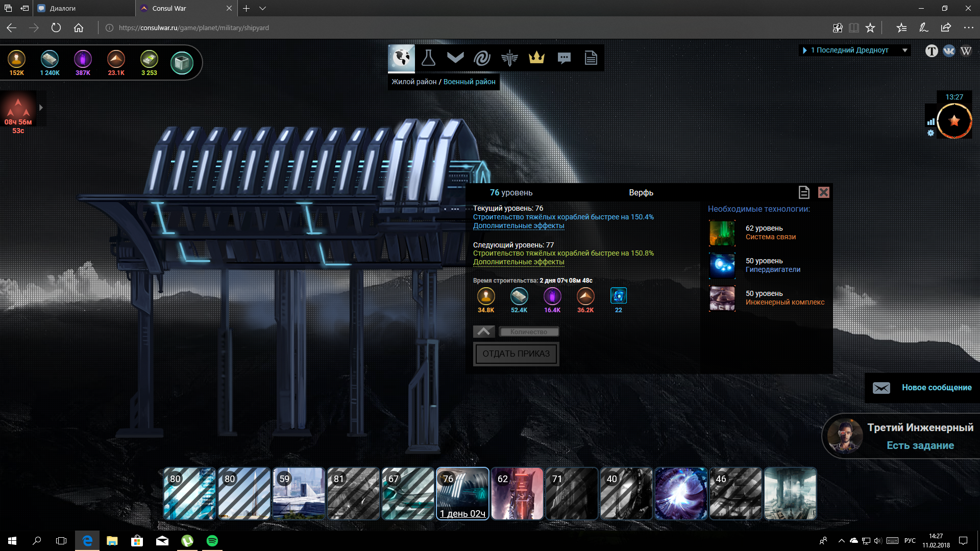Viewport: 980px width, 551px height.
Task: Open the shipyard info document icon
Action: tap(804, 192)
